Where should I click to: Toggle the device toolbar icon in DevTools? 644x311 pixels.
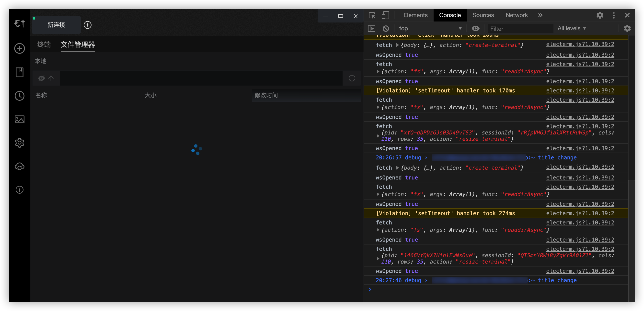tap(385, 15)
